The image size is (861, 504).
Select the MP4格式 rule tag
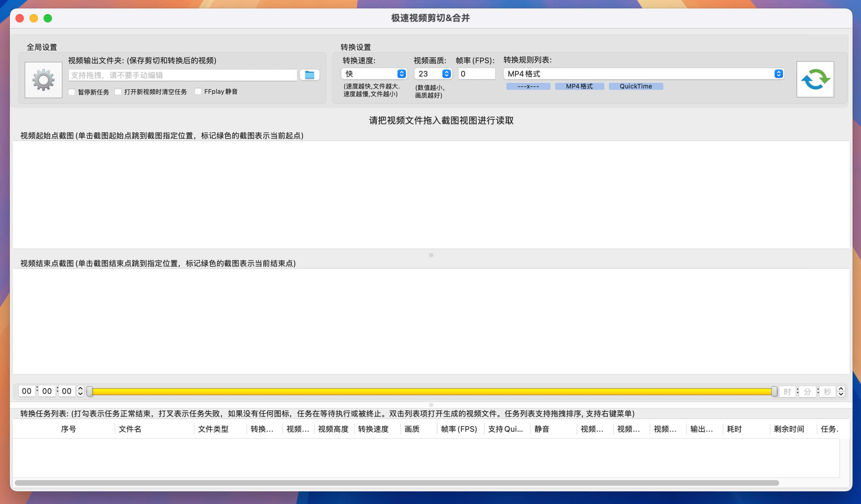(x=579, y=86)
